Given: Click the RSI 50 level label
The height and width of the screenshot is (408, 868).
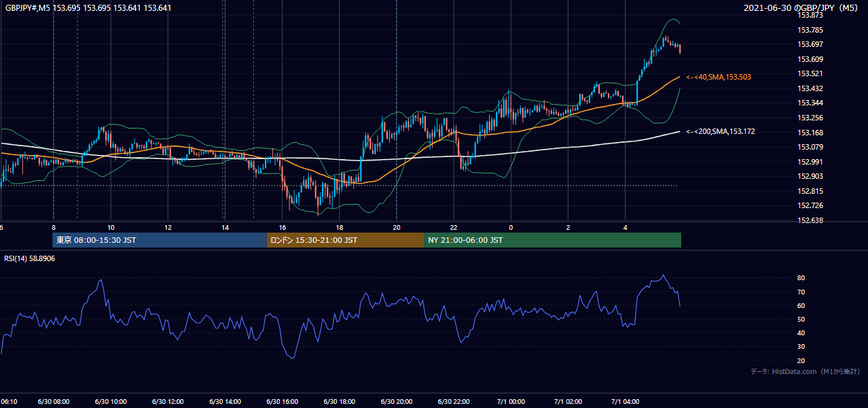Looking at the screenshot, I should (x=801, y=319).
